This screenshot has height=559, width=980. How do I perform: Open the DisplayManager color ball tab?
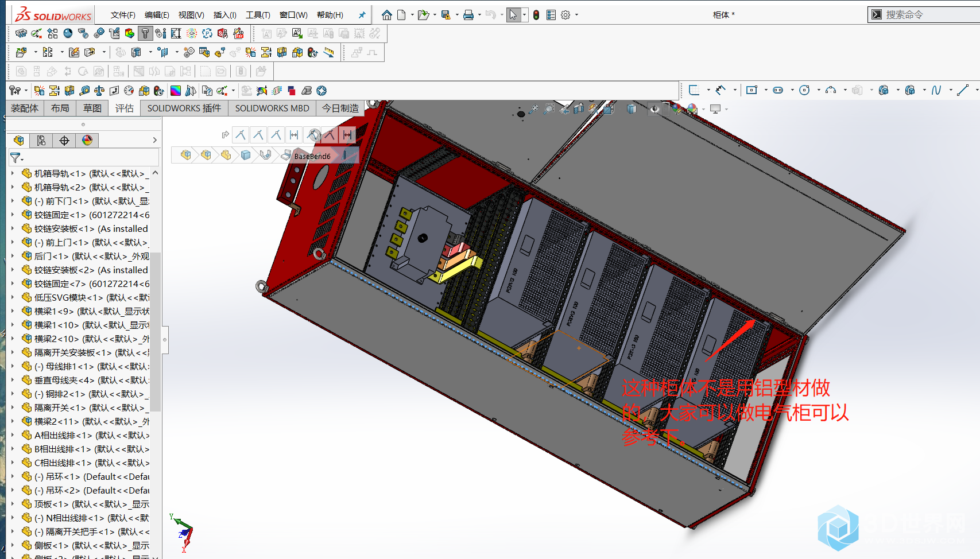[x=87, y=141]
